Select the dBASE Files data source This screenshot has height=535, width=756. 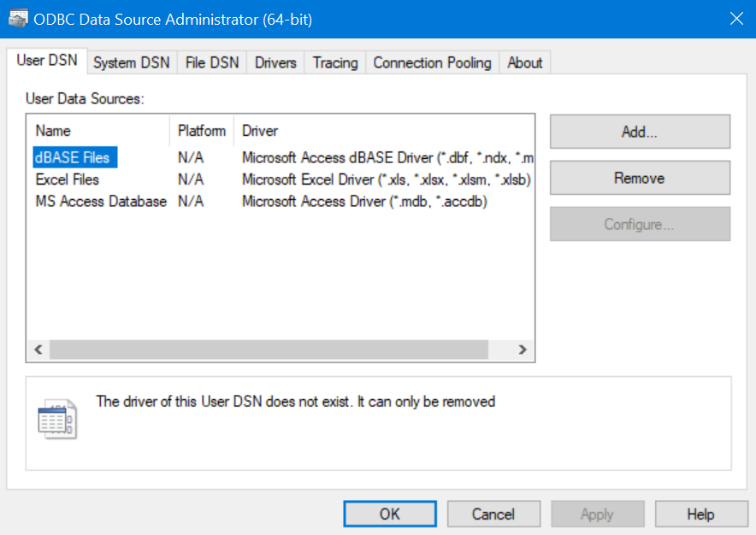pos(73,157)
